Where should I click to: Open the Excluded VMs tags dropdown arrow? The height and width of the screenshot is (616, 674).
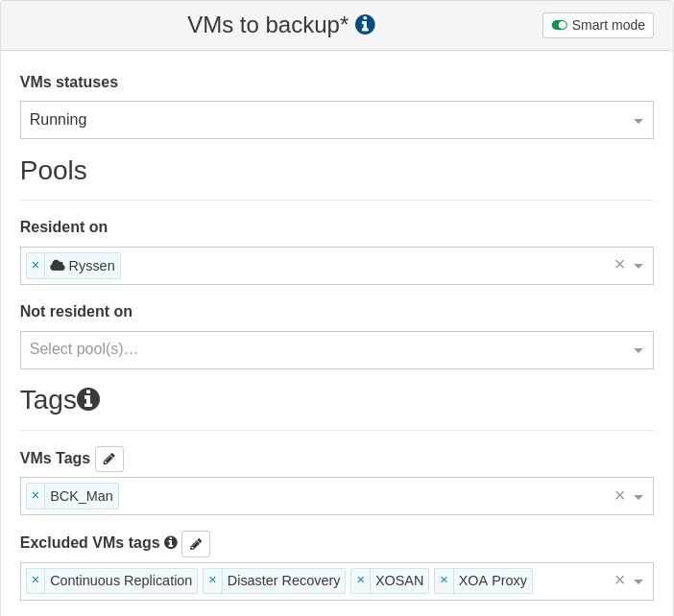638,581
